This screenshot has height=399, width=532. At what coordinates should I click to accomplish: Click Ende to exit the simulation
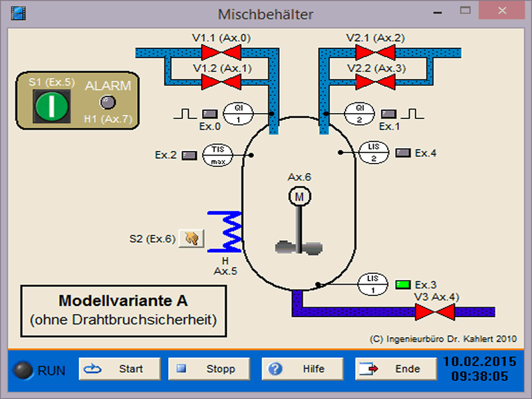click(396, 368)
